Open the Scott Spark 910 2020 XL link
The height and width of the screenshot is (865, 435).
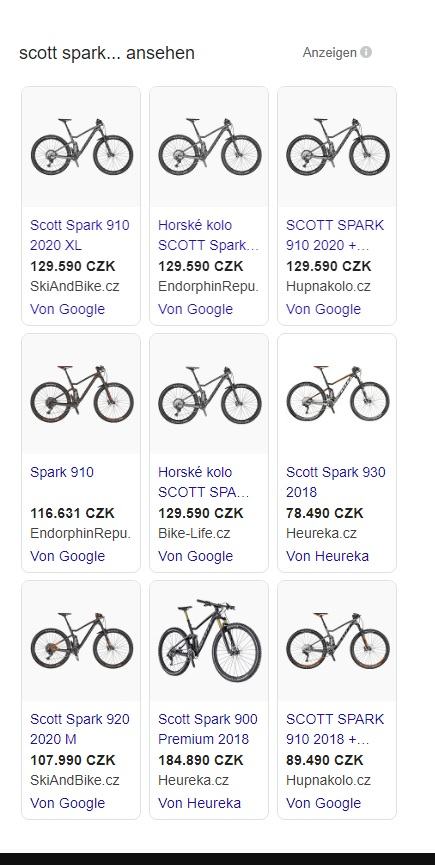pyautogui.click(x=80, y=235)
